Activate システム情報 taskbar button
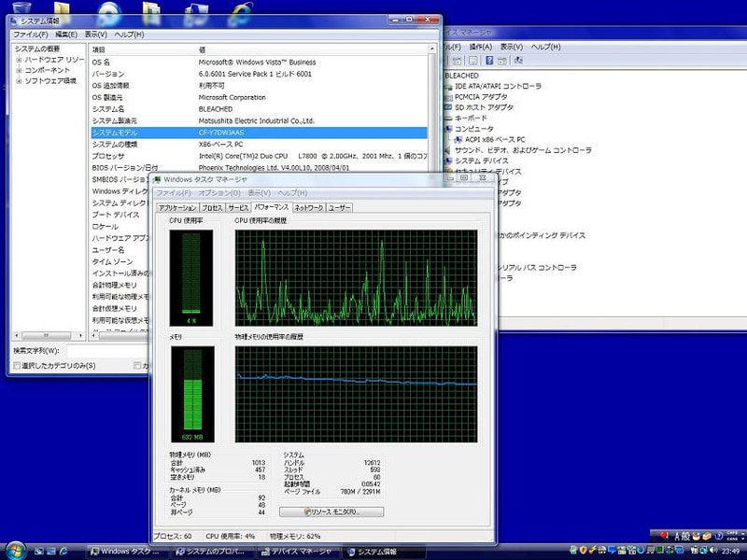Screen dimensions: 747x560 pos(385,552)
